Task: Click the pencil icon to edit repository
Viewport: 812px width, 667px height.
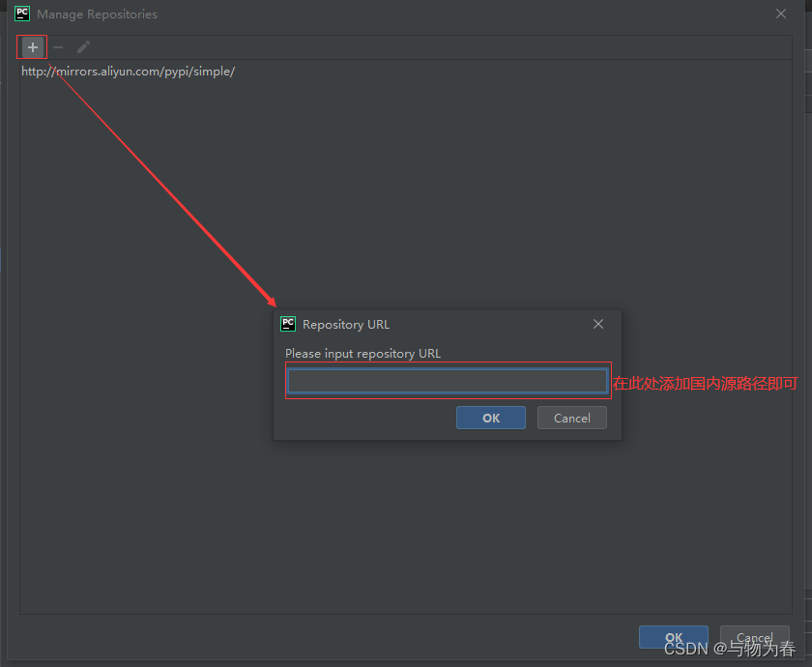Action: pyautogui.click(x=83, y=47)
